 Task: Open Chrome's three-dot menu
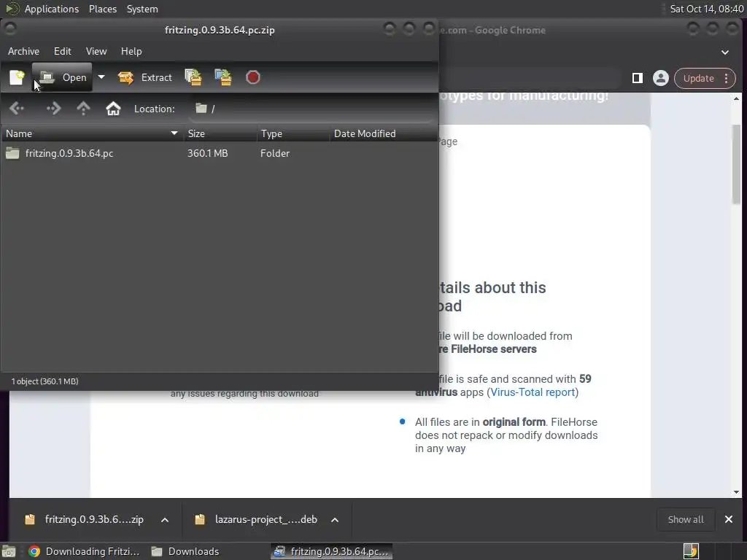726,78
